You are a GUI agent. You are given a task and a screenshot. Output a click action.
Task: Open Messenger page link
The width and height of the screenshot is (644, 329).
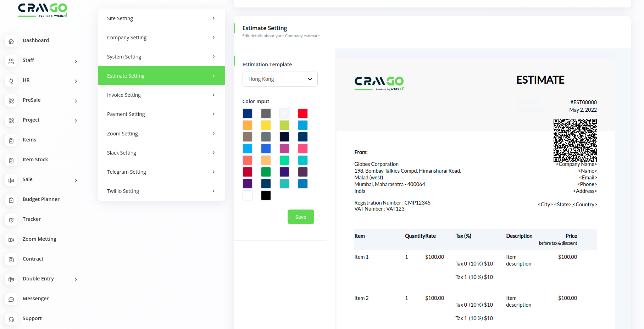(36, 299)
